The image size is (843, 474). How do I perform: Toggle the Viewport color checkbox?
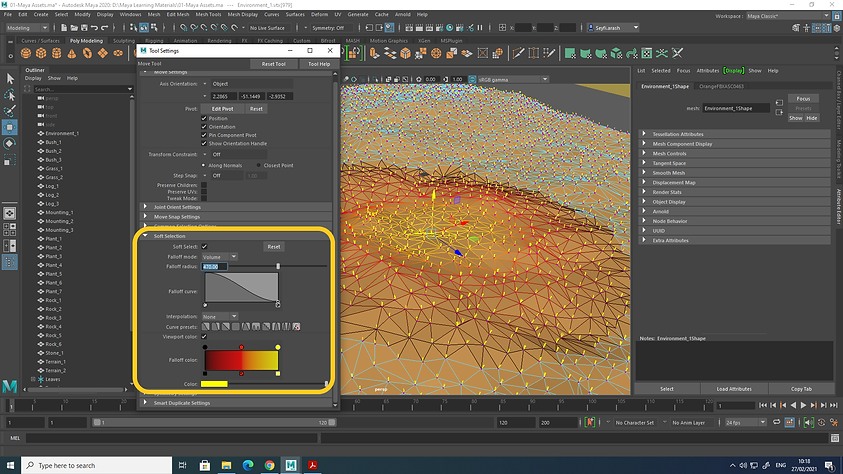[x=204, y=337]
